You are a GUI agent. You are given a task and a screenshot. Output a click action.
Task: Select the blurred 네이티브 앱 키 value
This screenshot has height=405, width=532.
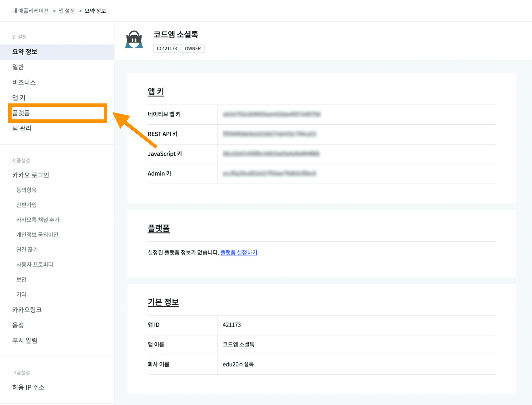pos(272,114)
